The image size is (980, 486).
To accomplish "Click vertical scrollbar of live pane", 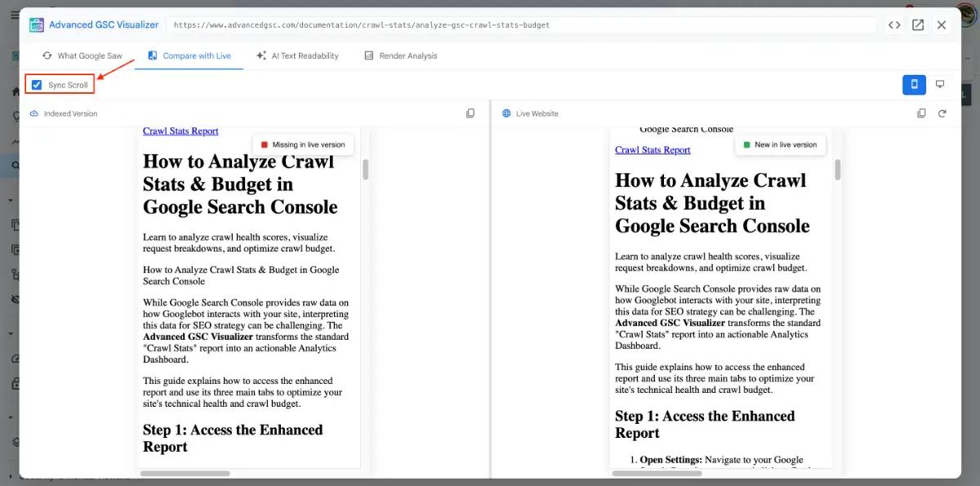I will [838, 169].
